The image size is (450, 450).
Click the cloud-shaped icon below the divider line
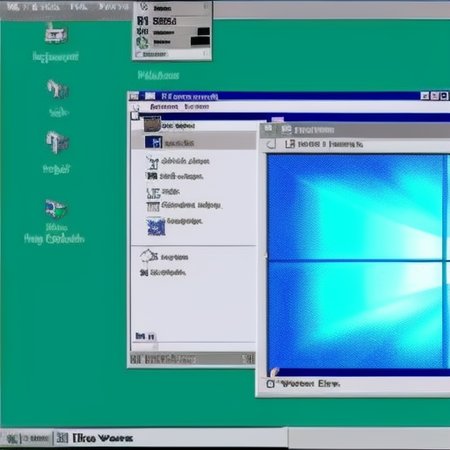coord(149,256)
